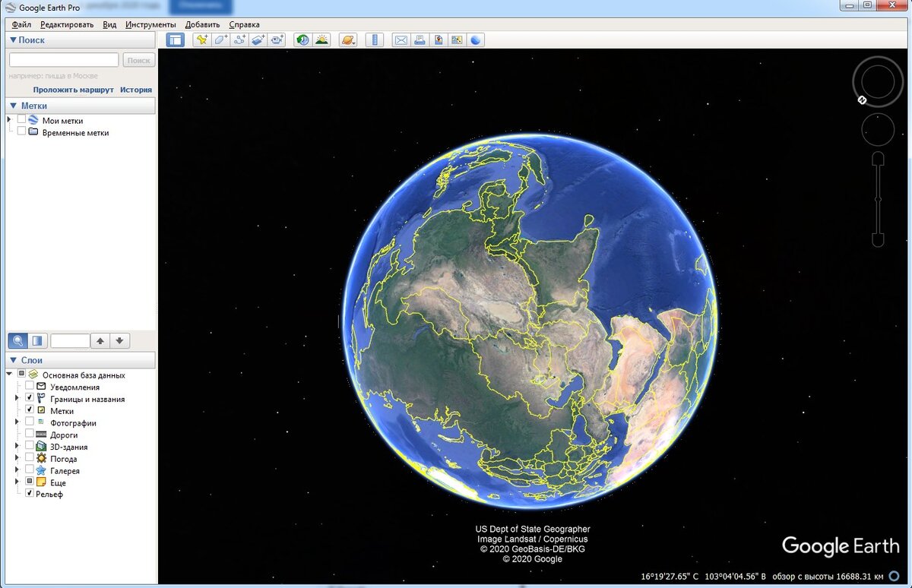Expand the Мои метки tree node

(9, 120)
